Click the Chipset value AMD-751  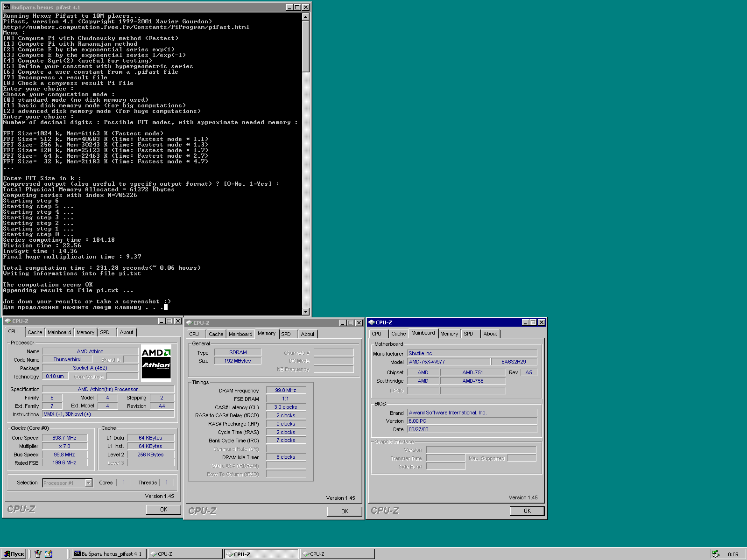[473, 372]
